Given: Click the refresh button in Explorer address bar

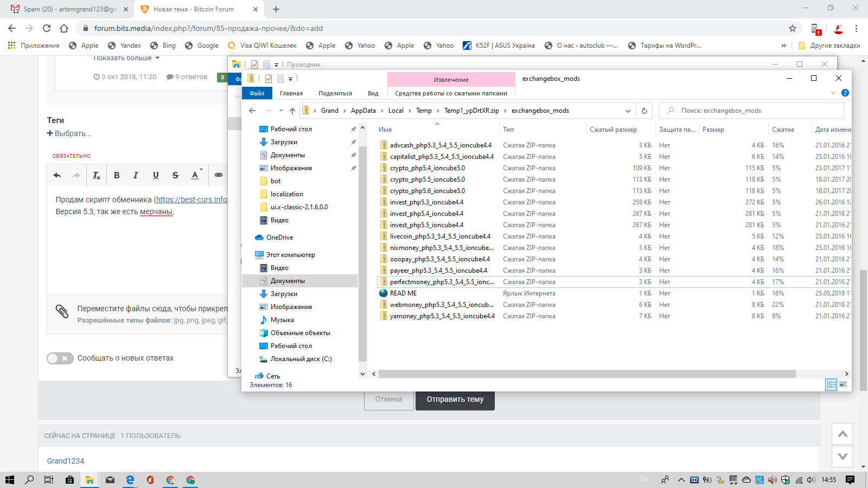Looking at the screenshot, I should (644, 111).
